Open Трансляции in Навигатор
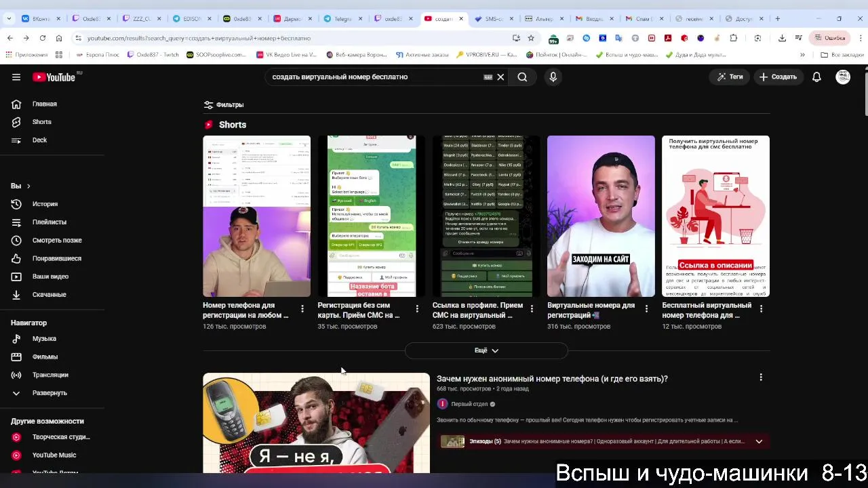The width and height of the screenshot is (868, 488). pyautogui.click(x=52, y=375)
